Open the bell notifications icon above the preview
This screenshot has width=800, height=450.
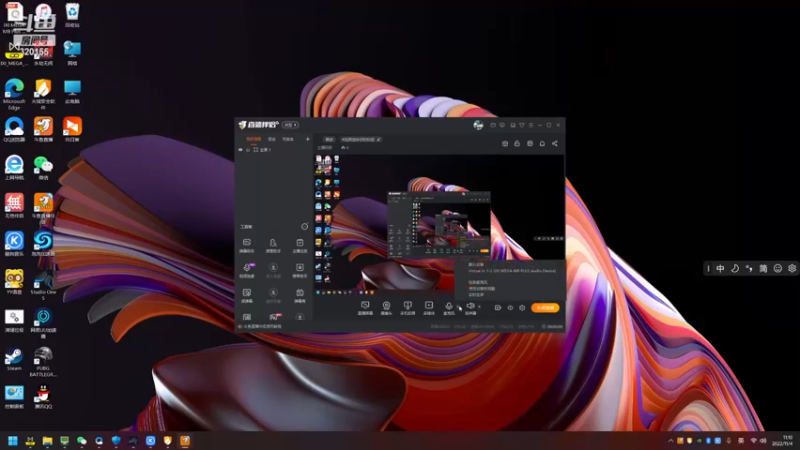point(542,144)
